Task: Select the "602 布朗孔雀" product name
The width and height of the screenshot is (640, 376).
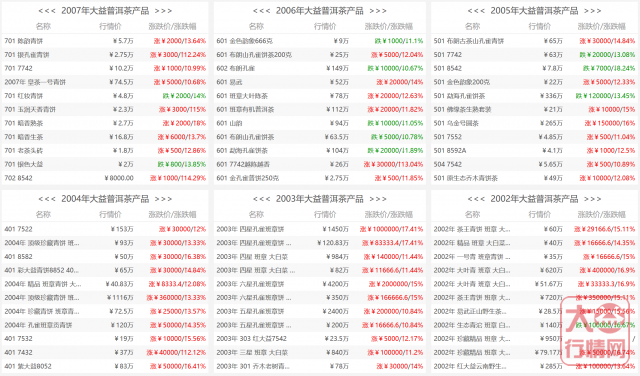Action: 236,69
